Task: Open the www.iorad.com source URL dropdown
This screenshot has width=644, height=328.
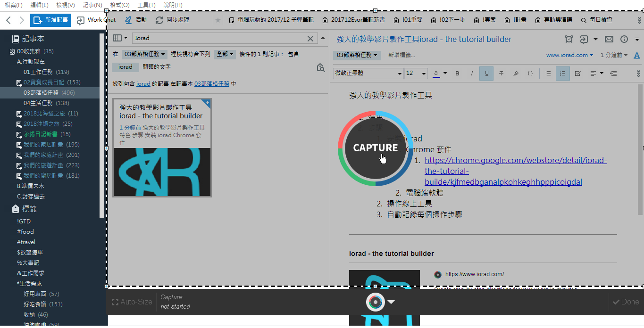Action: point(570,55)
